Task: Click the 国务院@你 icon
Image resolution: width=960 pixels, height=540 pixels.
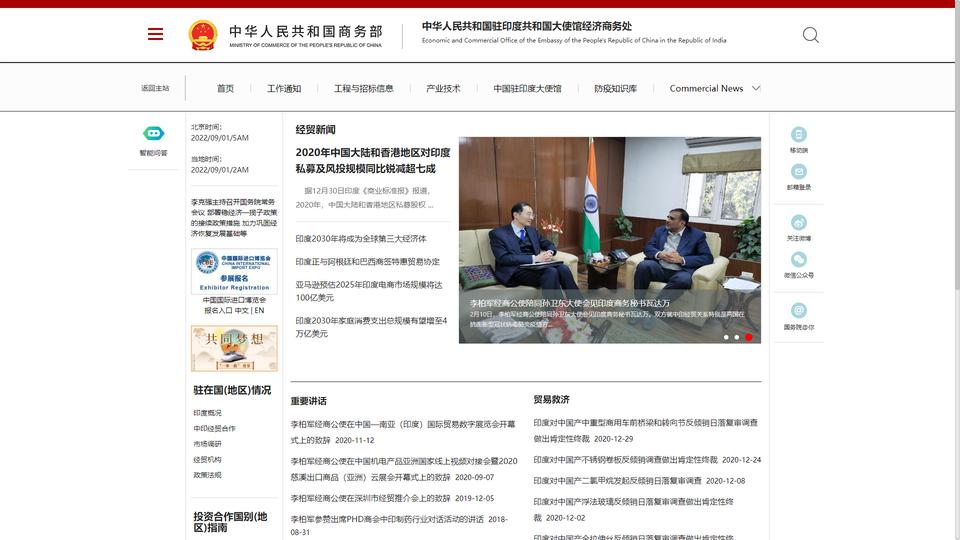Action: pyautogui.click(x=798, y=310)
